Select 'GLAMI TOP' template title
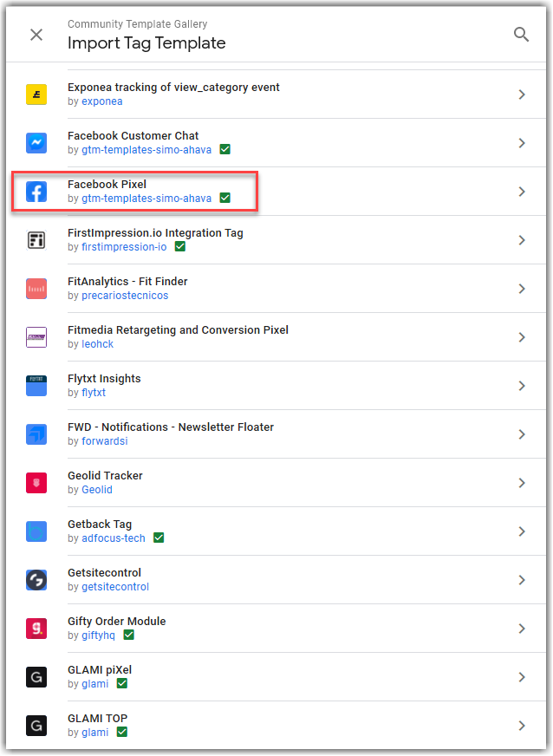The height and width of the screenshot is (756, 553). click(97, 719)
